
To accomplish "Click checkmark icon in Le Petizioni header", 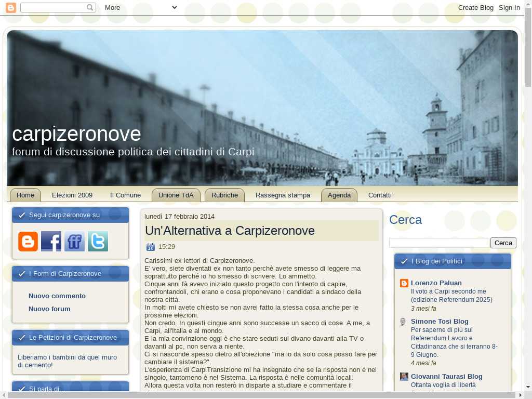I will point(22,338).
